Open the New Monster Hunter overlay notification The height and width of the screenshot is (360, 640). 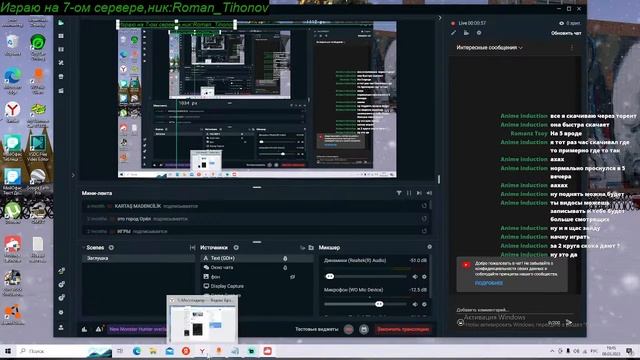pos(137,329)
